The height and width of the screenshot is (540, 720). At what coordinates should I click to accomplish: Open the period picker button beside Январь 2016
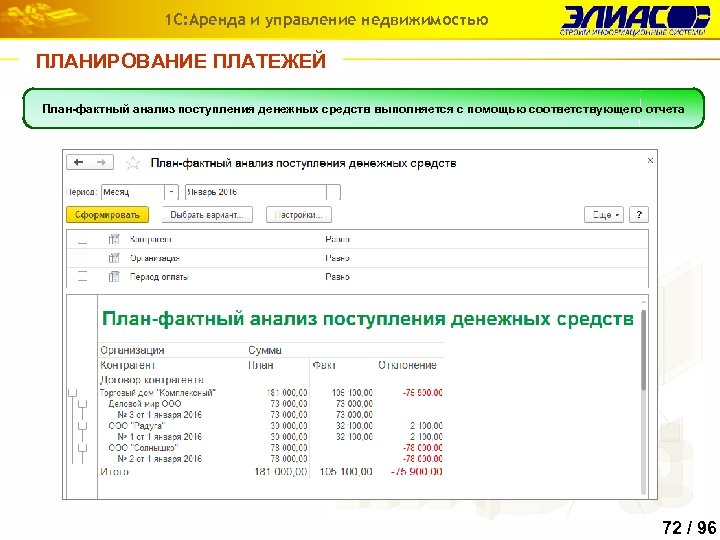point(334,192)
